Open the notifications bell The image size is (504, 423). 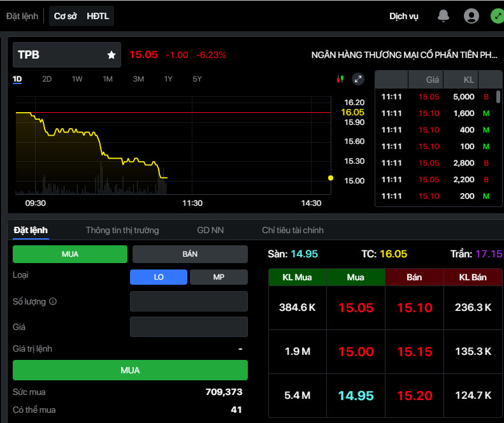click(443, 16)
